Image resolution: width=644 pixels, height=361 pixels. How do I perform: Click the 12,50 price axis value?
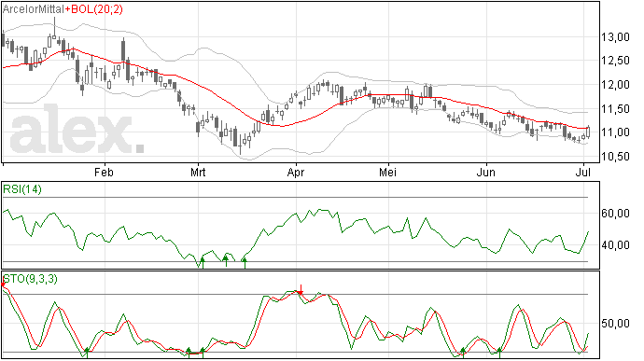tap(616, 61)
